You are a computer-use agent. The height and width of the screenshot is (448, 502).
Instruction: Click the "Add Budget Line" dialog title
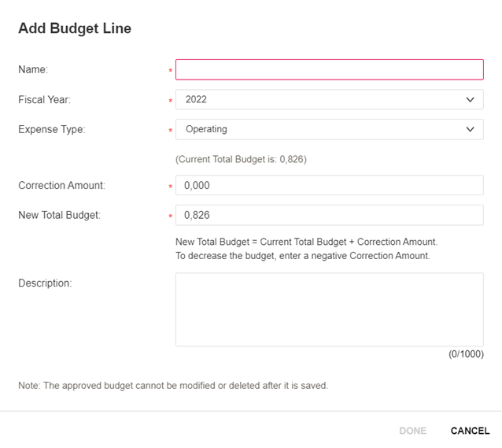75,28
